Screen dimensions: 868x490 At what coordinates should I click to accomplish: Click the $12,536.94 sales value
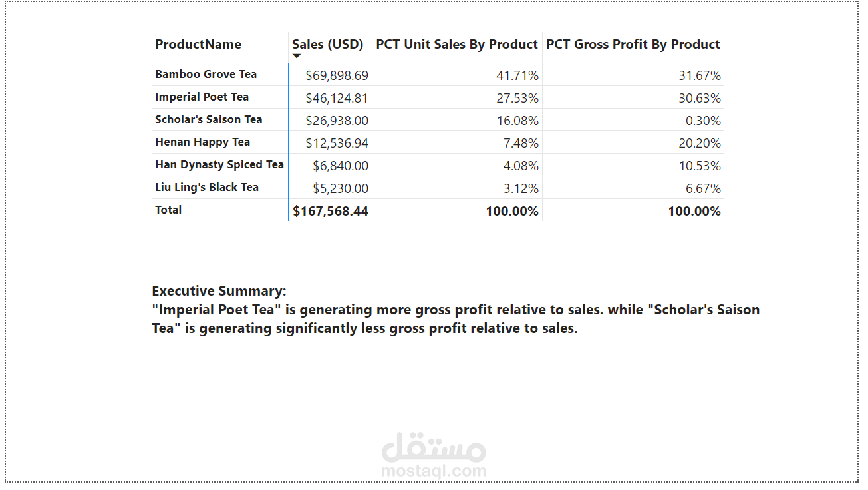click(337, 144)
